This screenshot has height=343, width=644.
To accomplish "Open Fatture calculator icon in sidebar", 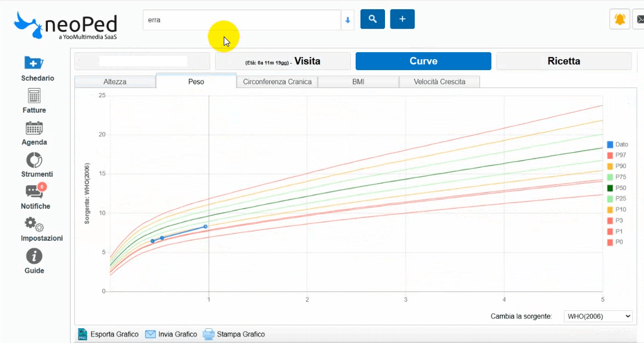I will point(34,96).
